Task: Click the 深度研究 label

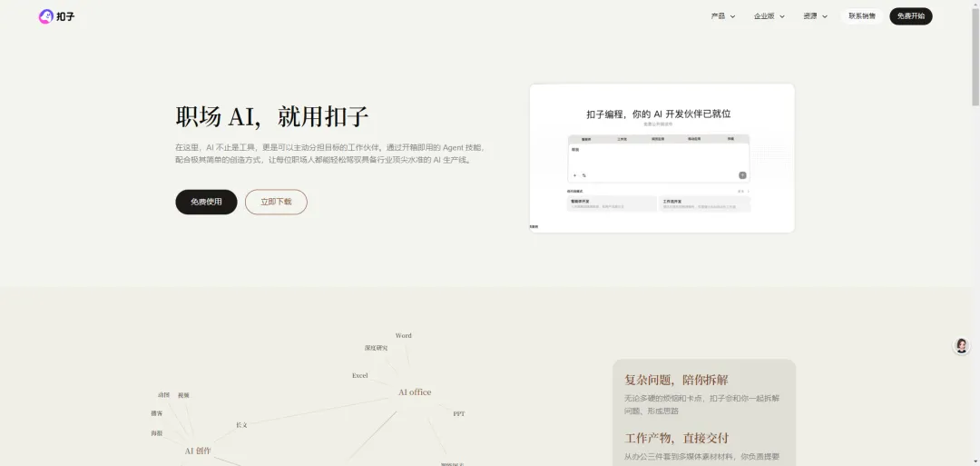Action: (377, 348)
